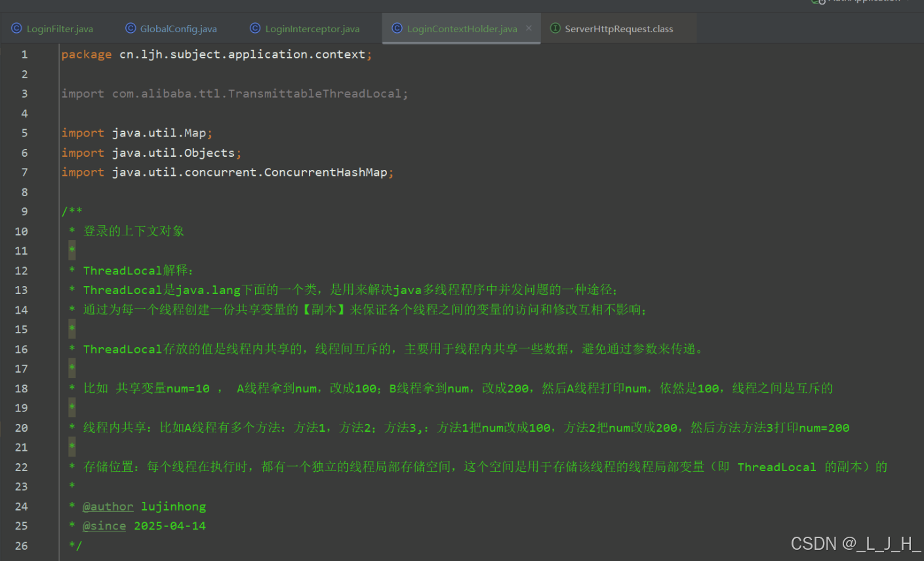
Task: Click line number 20 in the gutter
Action: tap(22, 428)
